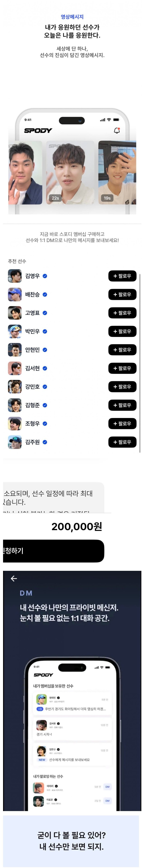The width and height of the screenshot is (142, 868).
Task: Open 배찬승's profile avatar
Action: (15, 294)
